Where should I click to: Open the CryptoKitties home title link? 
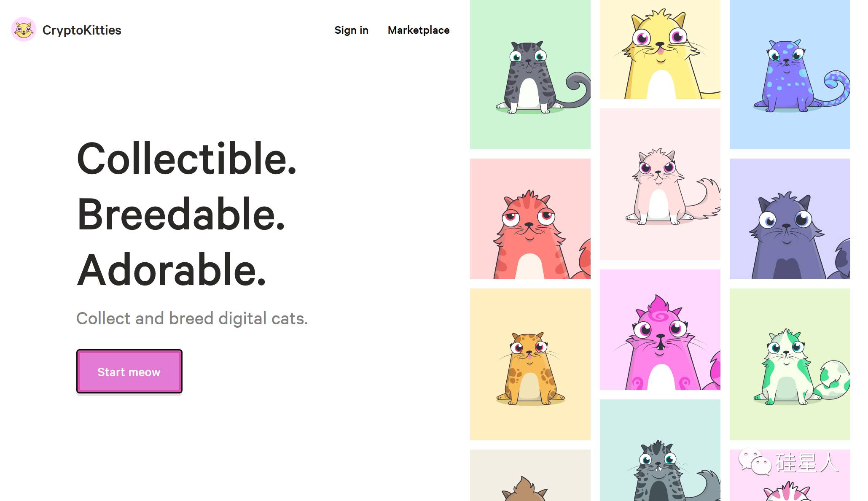82,30
